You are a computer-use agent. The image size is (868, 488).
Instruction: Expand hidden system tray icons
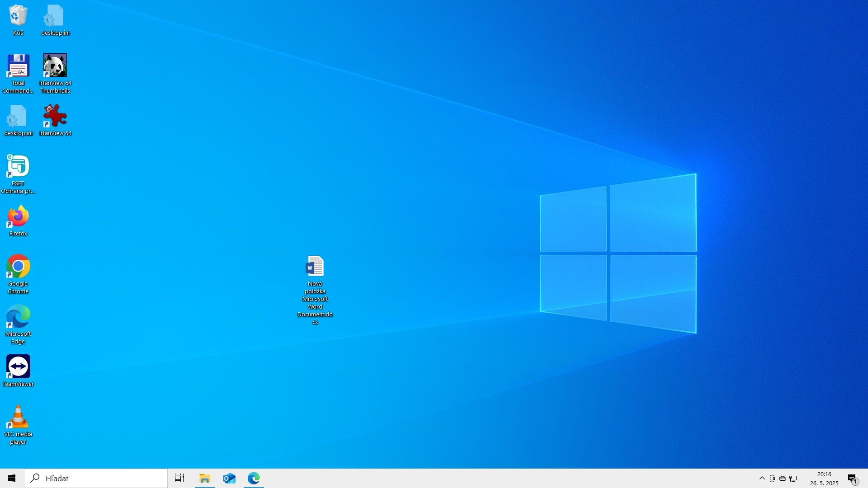[762, 478]
